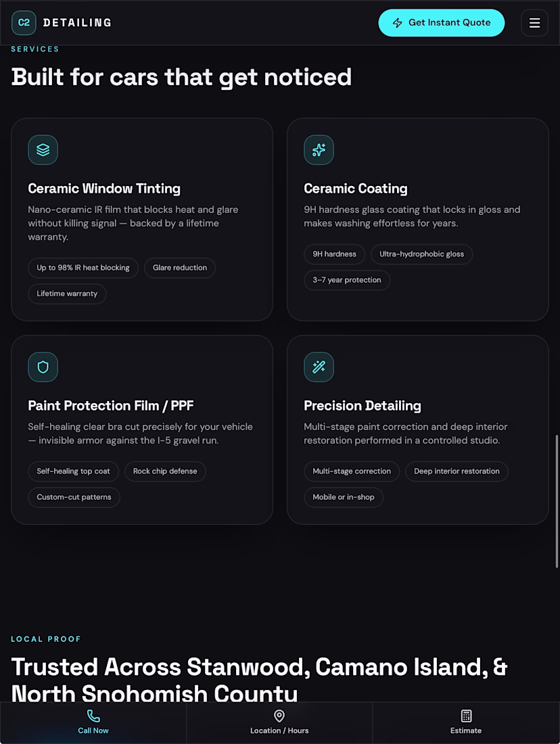The width and height of the screenshot is (560, 744).
Task: Click the 9H hardness glass coating description
Action: tap(412, 216)
